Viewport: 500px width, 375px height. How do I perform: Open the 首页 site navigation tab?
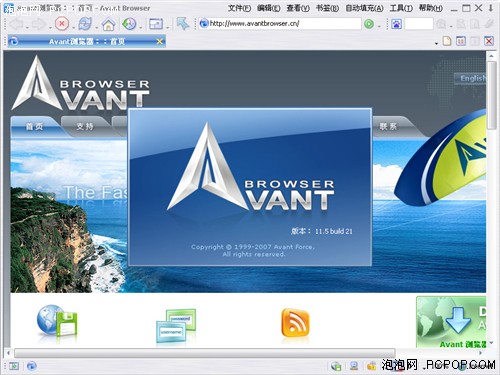coord(35,126)
